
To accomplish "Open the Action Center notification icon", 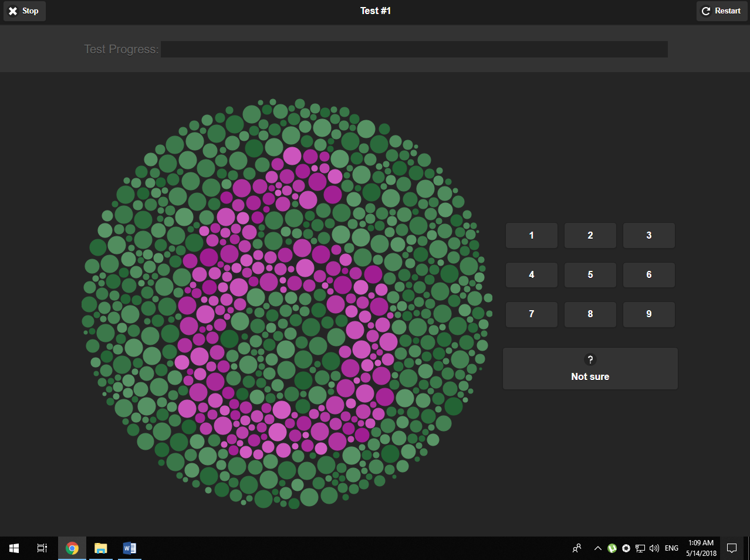I will tap(732, 548).
